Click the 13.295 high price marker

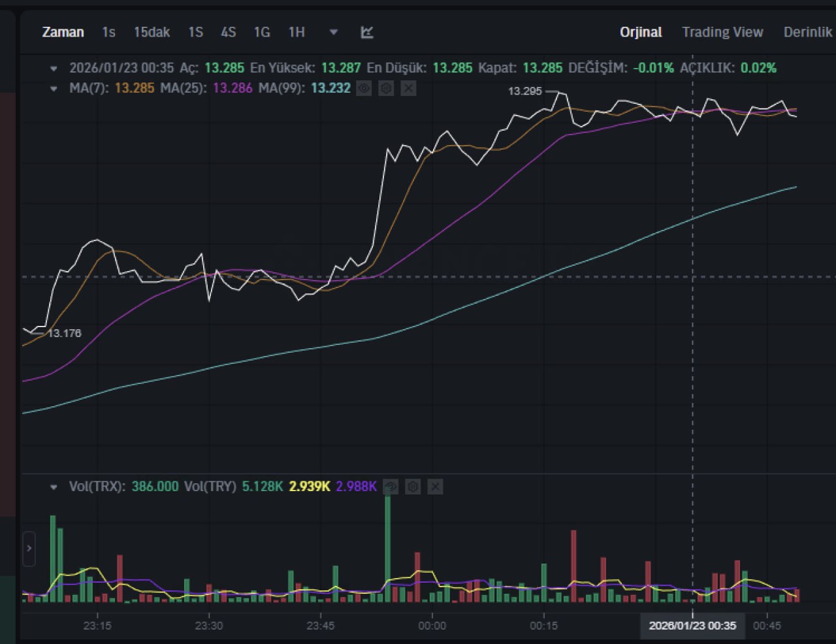525,91
